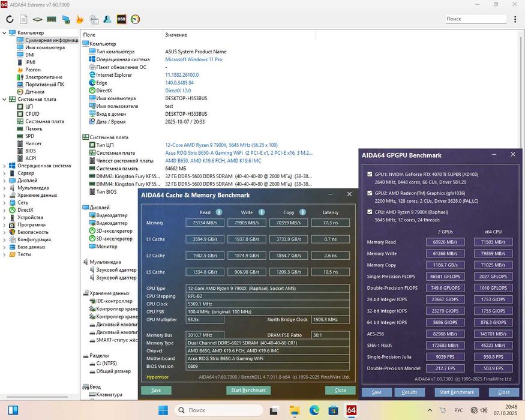
Task: Open the OSD panel toolbar icon
Action: click(x=121, y=19)
